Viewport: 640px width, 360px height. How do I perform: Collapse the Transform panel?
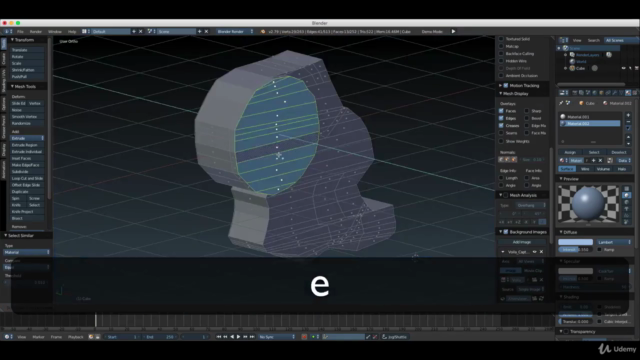(12, 40)
